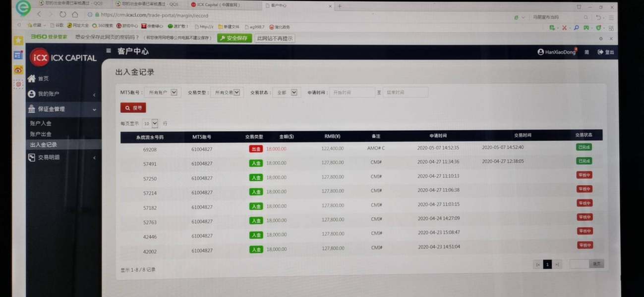Click the Weibo eye sidebar icon

[18, 70]
